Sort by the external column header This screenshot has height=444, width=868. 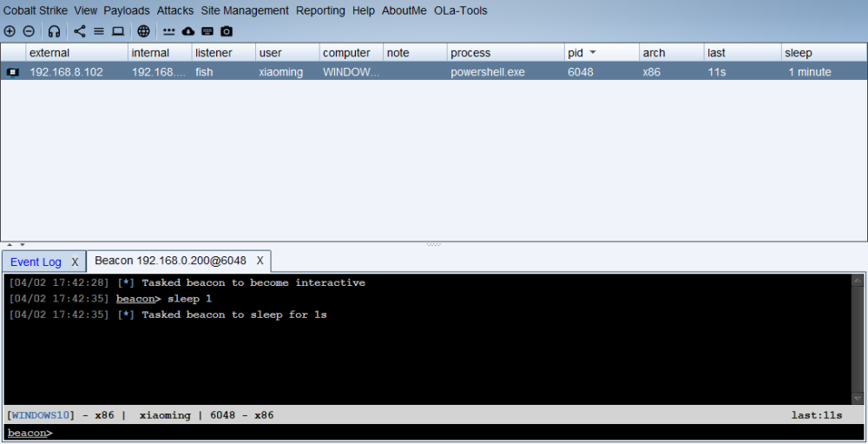coord(76,53)
